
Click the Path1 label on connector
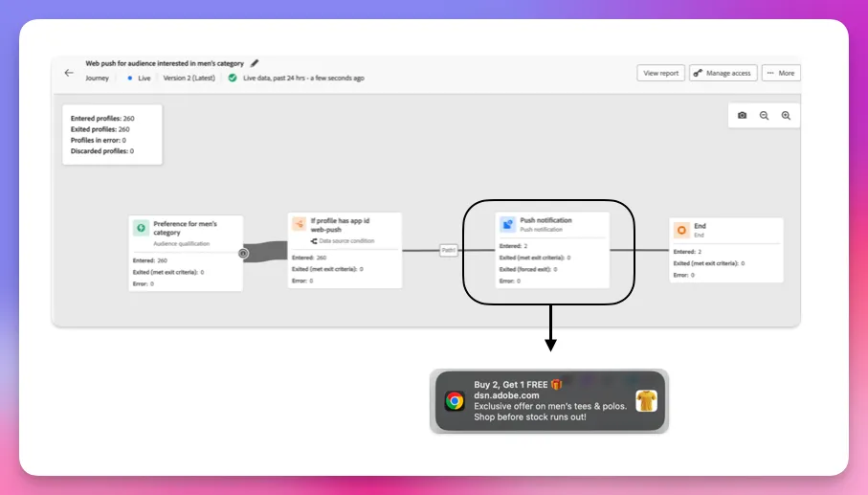(449, 250)
